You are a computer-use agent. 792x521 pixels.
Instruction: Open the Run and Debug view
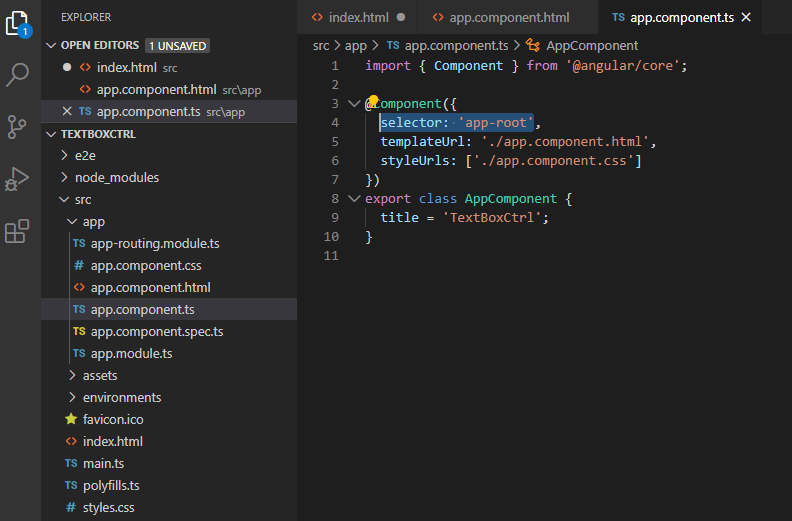(17, 179)
